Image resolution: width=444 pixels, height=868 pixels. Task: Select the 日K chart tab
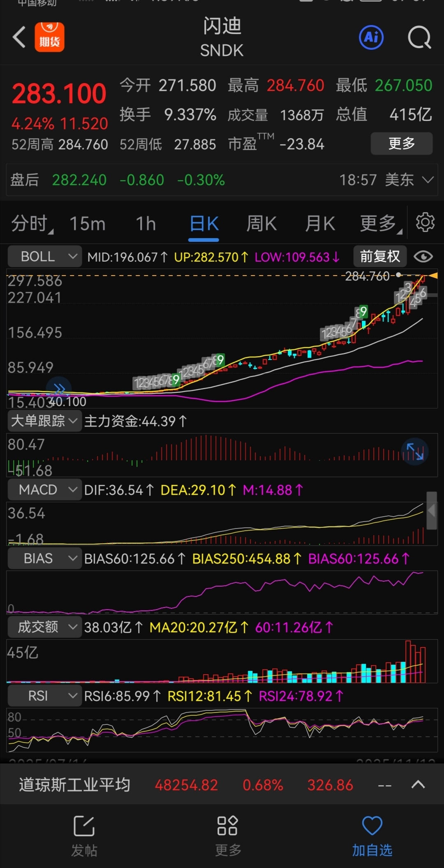tap(204, 224)
